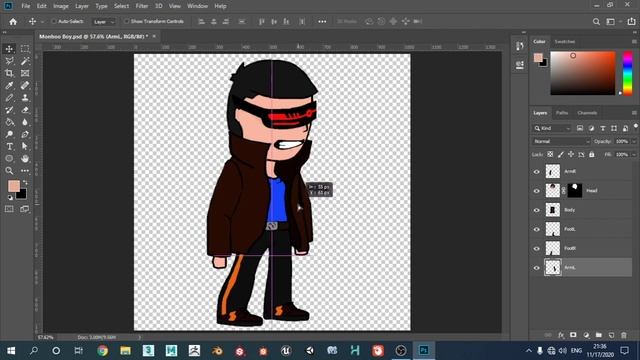The height and width of the screenshot is (360, 640).
Task: Select the Pen tool
Action: coord(25,134)
